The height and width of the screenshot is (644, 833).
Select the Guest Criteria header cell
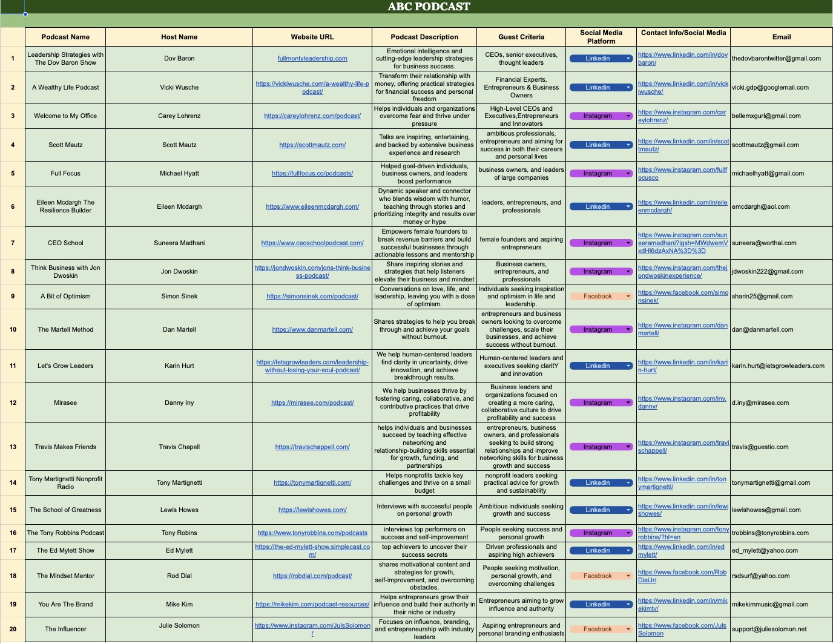point(521,37)
